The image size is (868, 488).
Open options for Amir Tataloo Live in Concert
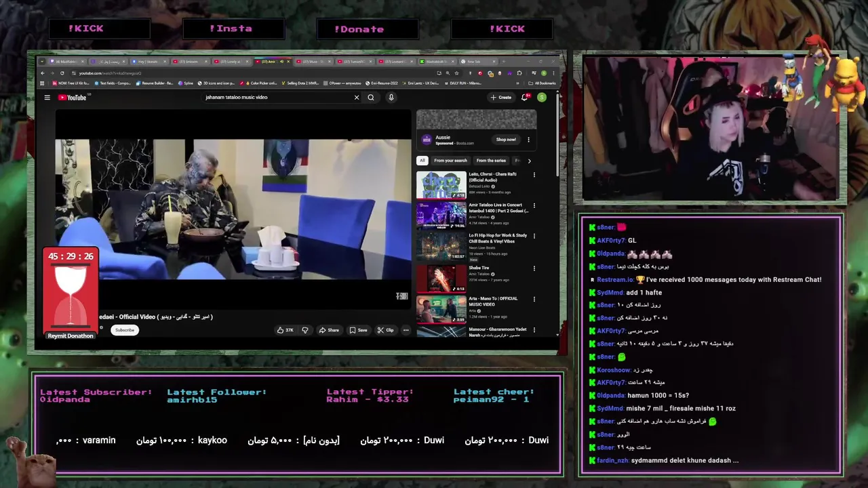tap(534, 205)
